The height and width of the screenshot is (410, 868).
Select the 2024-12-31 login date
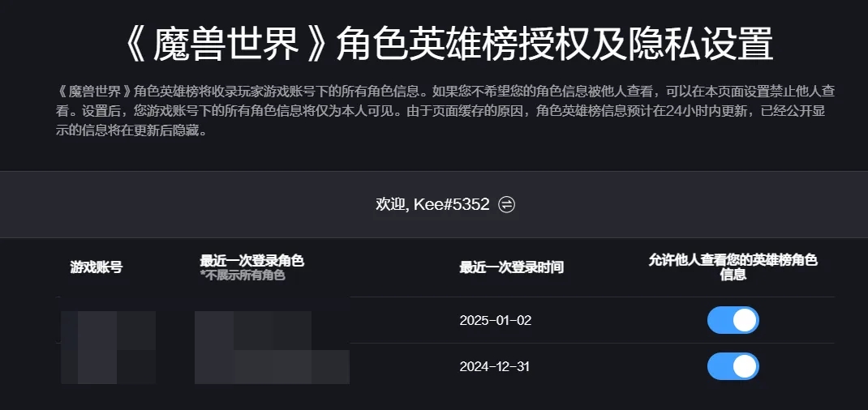click(493, 366)
